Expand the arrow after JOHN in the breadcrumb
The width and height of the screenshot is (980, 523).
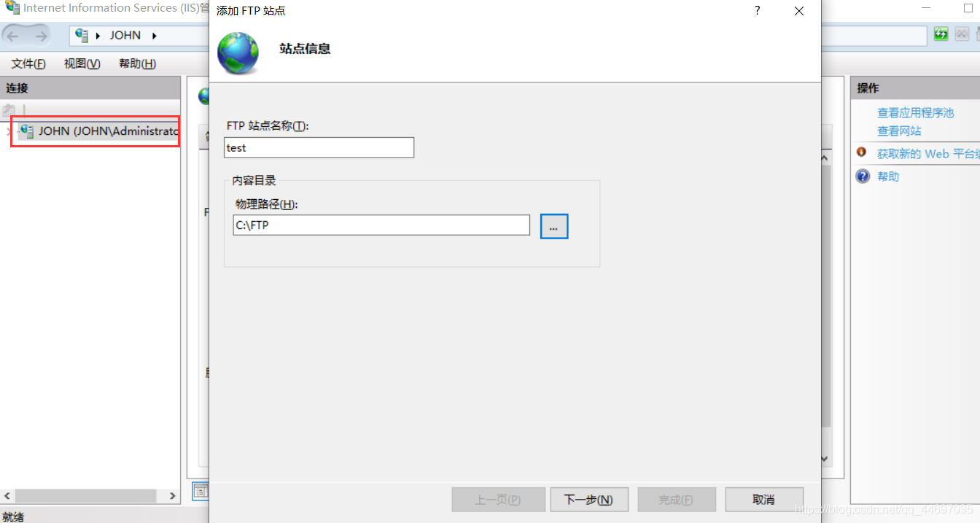tap(154, 35)
